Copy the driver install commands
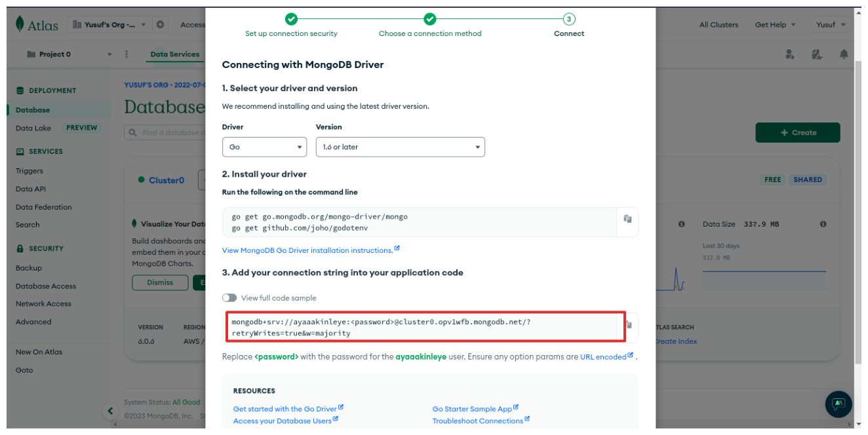 pyautogui.click(x=627, y=219)
